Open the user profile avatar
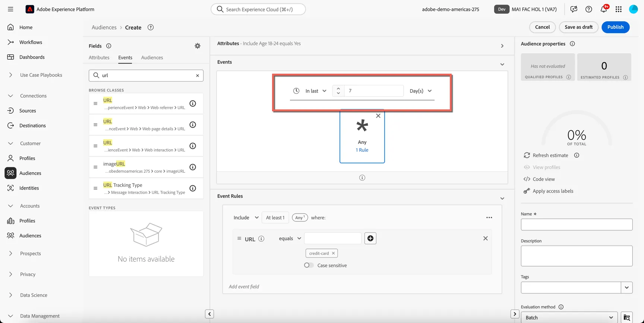Screen dimensions: 644x323 tap(634, 9)
